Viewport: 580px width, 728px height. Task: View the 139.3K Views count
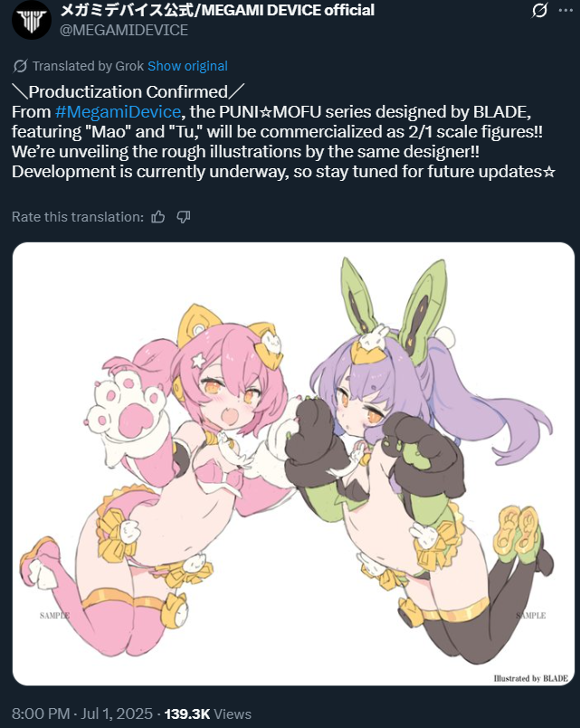[x=208, y=714]
